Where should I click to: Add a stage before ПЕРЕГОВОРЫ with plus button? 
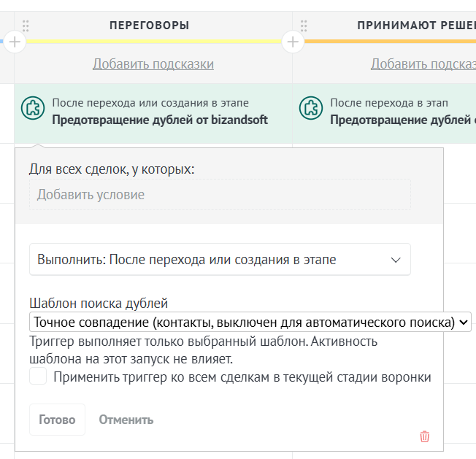click(15, 42)
